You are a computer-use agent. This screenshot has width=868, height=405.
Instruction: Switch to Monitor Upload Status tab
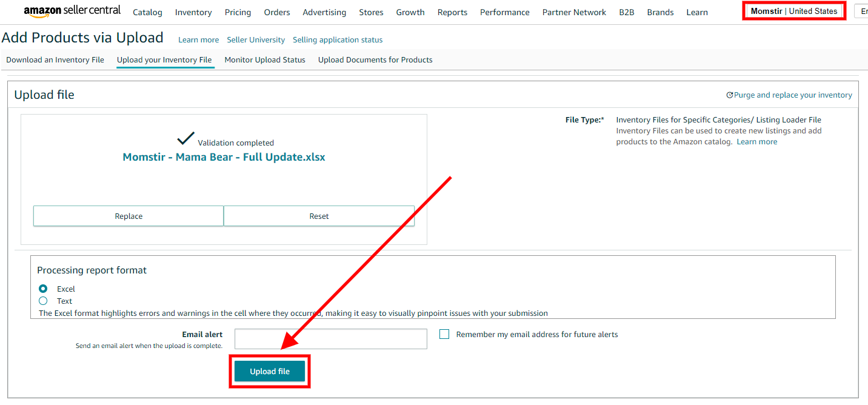[265, 60]
